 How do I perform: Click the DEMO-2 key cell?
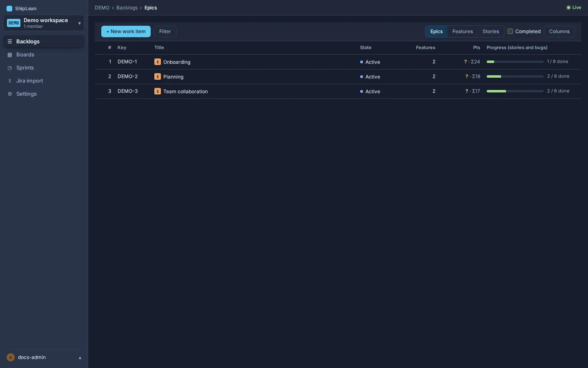(127, 76)
